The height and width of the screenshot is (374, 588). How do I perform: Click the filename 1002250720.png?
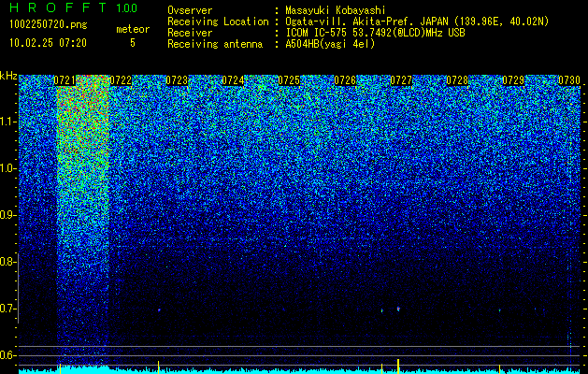[49, 25]
